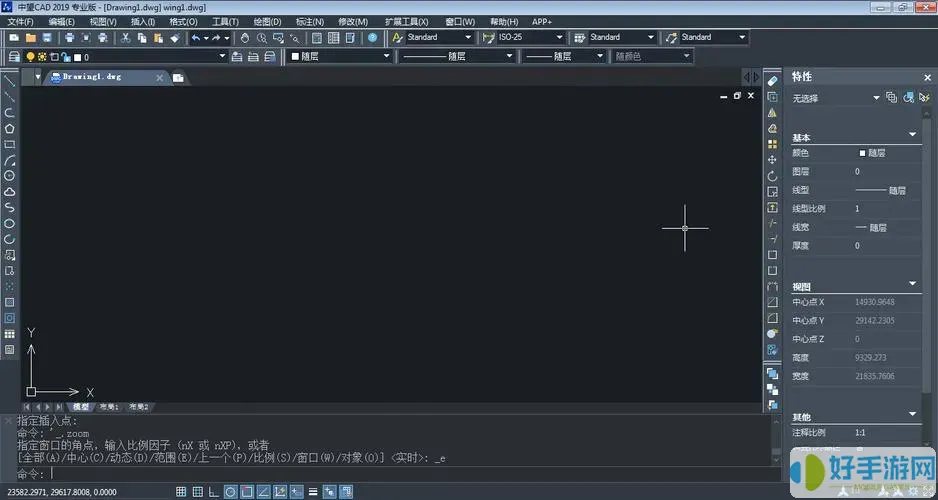Viewport: 938px width, 500px height.
Task: Activate the Pan hand tool
Action: coord(245,37)
